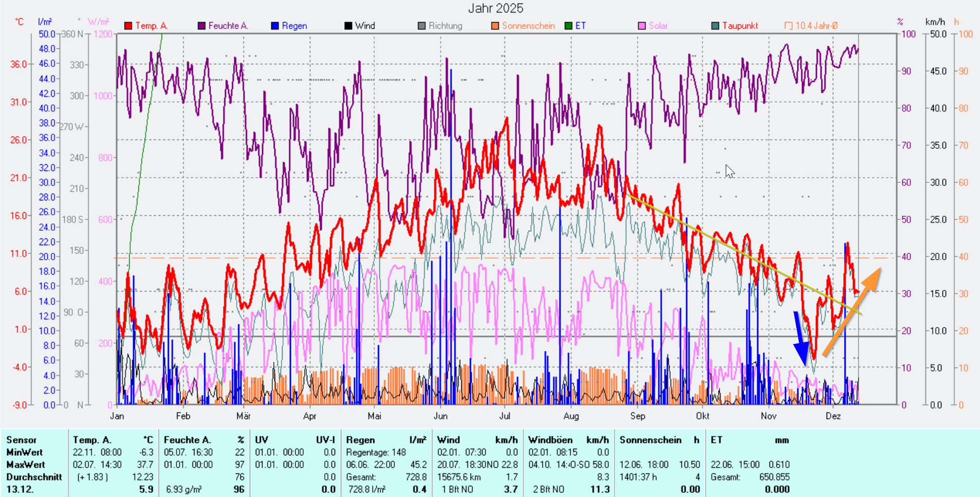The image size is (980, 497).
Task: Click the black Wind legend square
Action: click(x=348, y=26)
